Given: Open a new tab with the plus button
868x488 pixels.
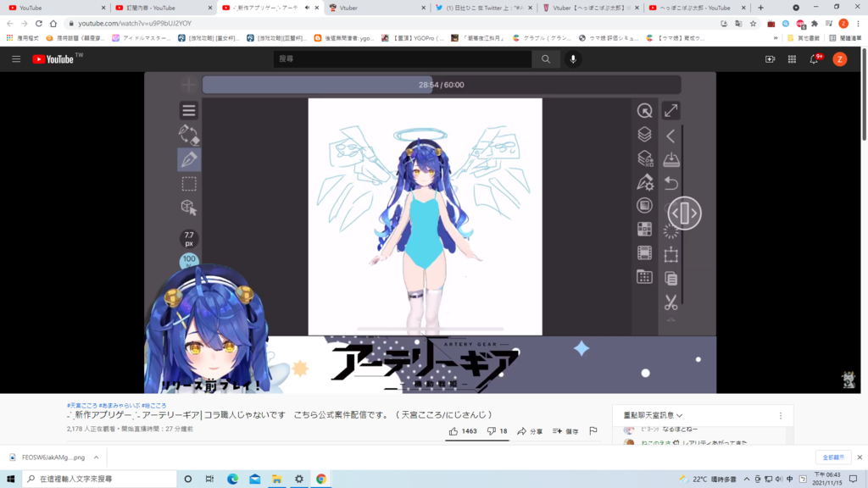Looking at the screenshot, I should pyautogui.click(x=760, y=8).
